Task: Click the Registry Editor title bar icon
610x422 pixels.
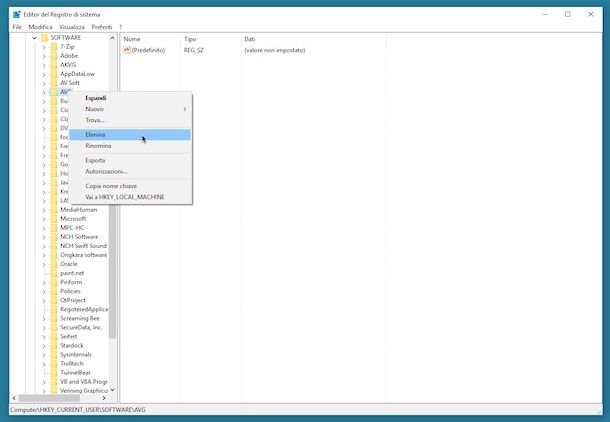Action: pyautogui.click(x=16, y=14)
